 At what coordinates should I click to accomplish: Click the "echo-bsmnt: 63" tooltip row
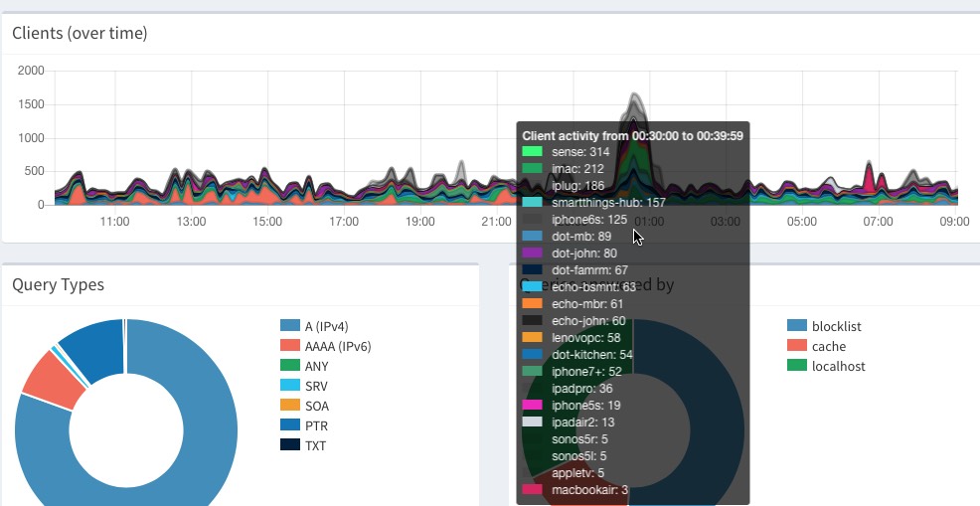coord(578,287)
